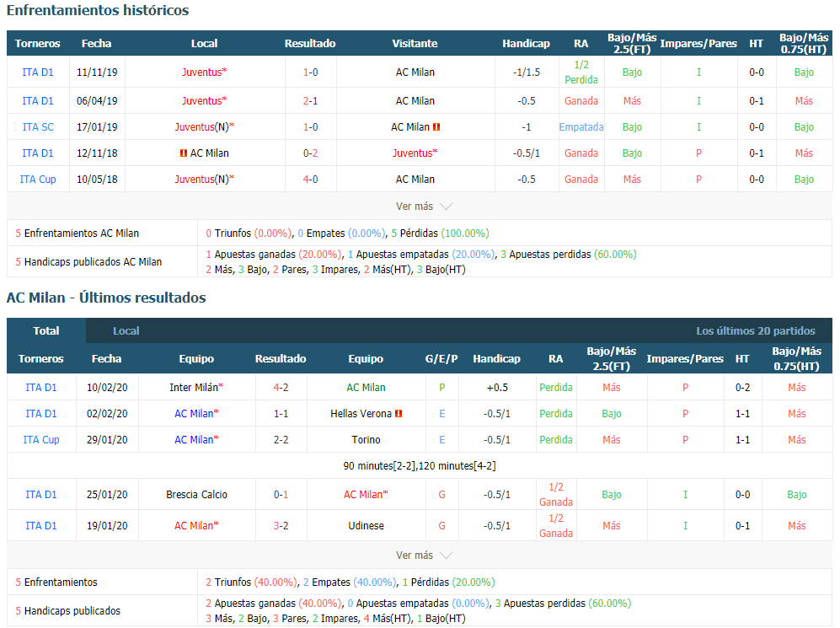The width and height of the screenshot is (840, 628).
Task: Click Torino team name
Action: pos(366,440)
